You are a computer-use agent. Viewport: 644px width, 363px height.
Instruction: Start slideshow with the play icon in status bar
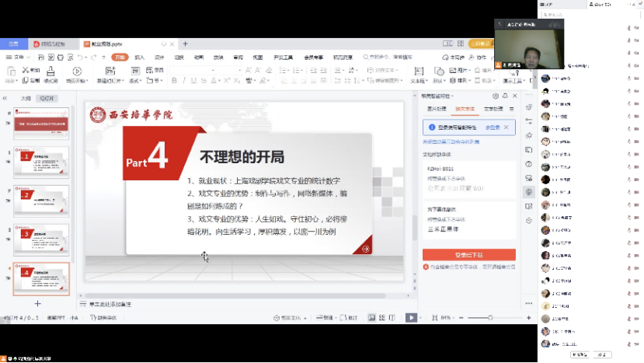[411, 317]
